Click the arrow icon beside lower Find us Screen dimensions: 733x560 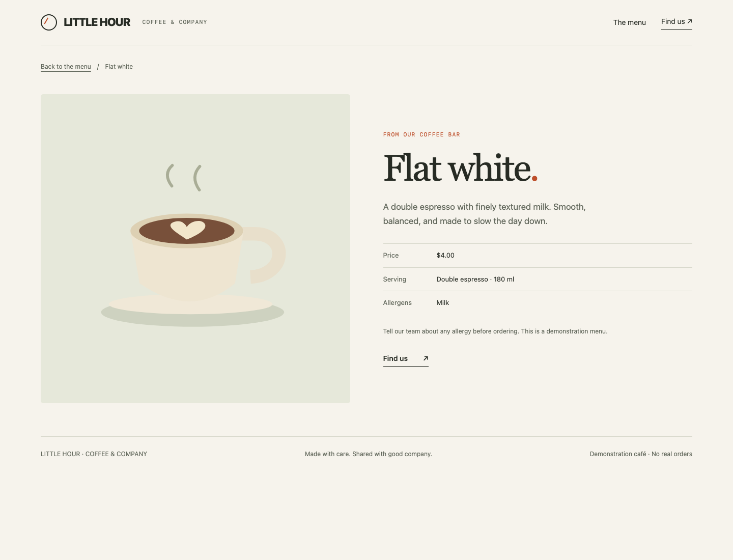[x=426, y=358]
